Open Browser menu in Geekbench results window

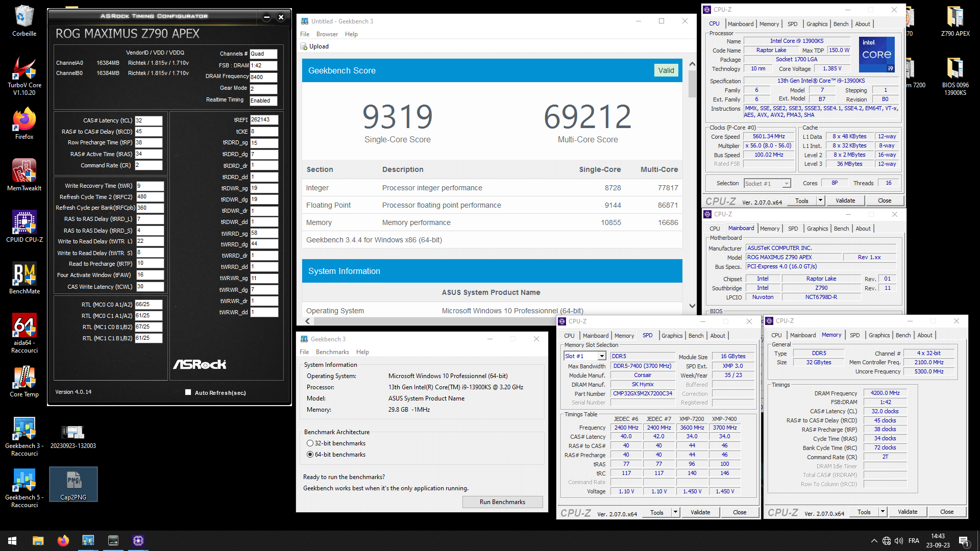[x=327, y=34]
